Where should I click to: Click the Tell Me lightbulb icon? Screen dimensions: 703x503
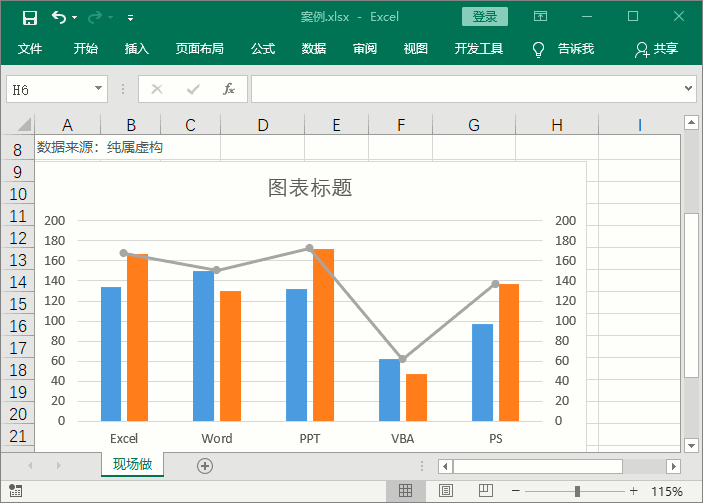click(x=538, y=49)
